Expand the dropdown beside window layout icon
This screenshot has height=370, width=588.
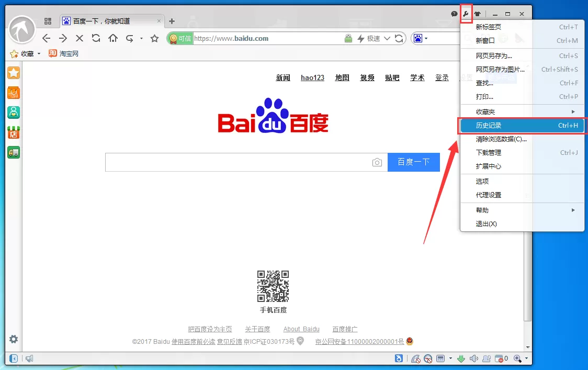(450, 358)
